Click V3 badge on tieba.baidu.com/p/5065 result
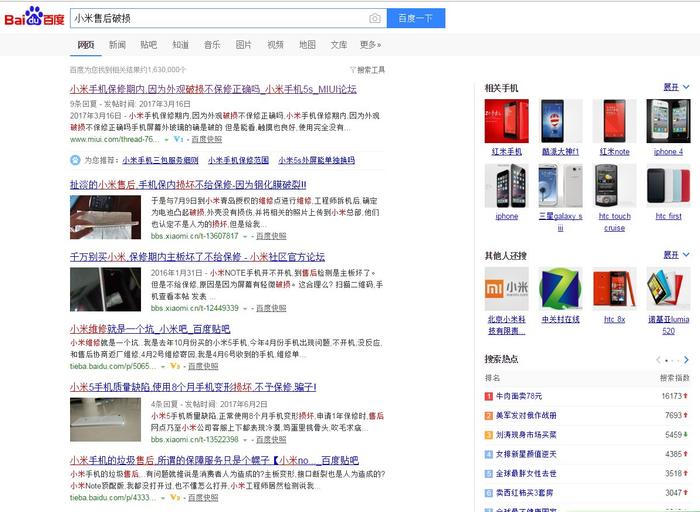700x512 pixels. point(175,366)
